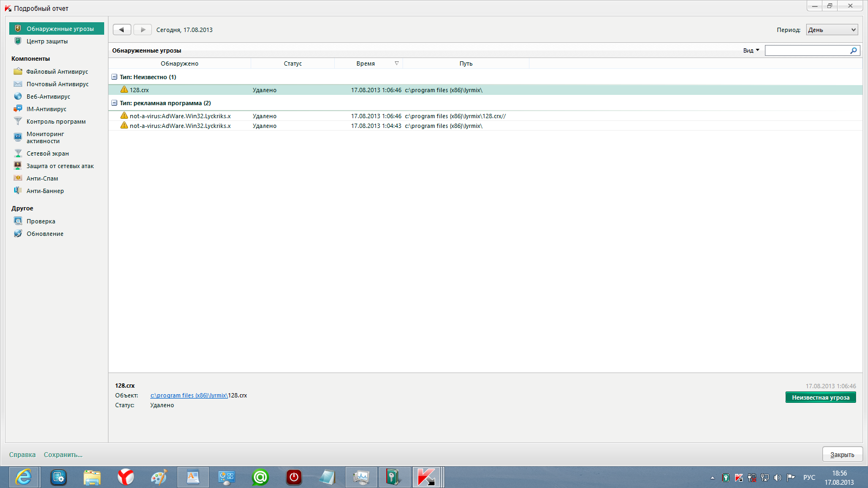Open the Проверка report section
The height and width of the screenshot is (488, 868).
pyautogui.click(x=41, y=221)
